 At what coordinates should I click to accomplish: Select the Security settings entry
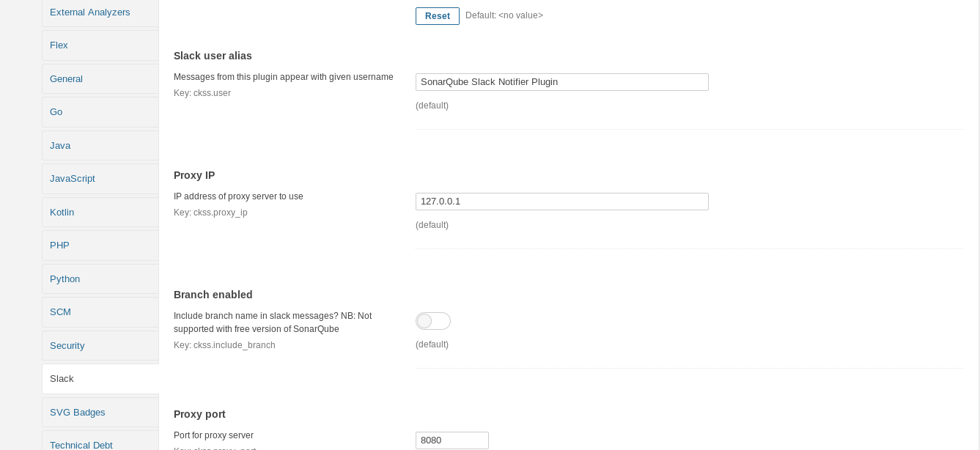coord(67,346)
